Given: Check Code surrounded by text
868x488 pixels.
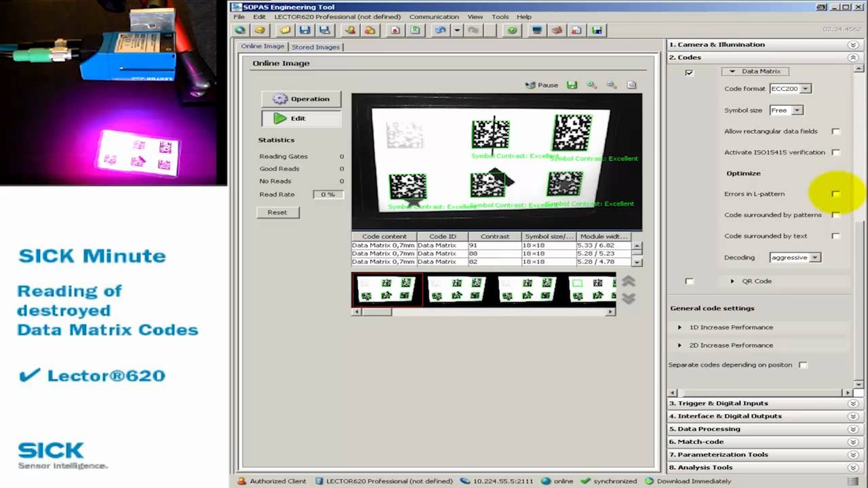Looking at the screenshot, I should pos(835,236).
